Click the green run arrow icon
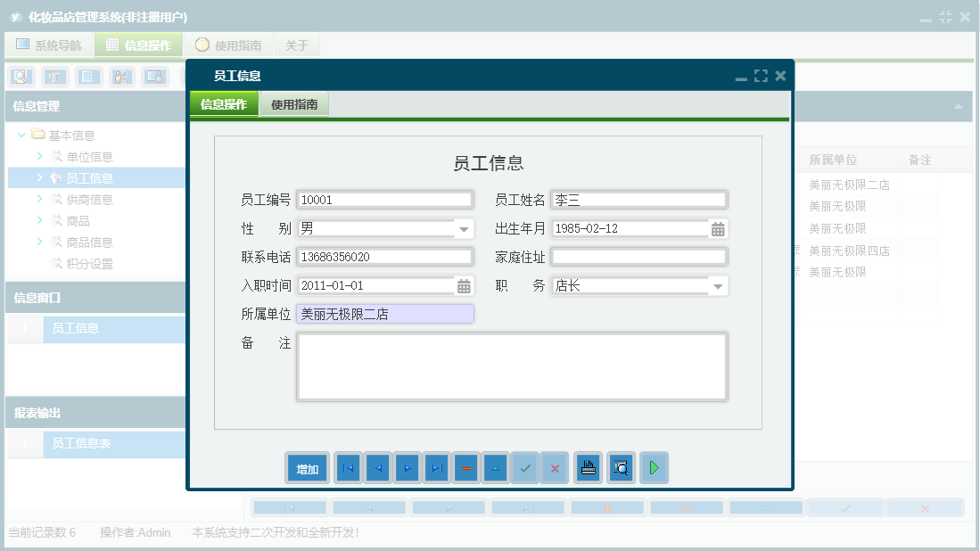 [x=654, y=467]
